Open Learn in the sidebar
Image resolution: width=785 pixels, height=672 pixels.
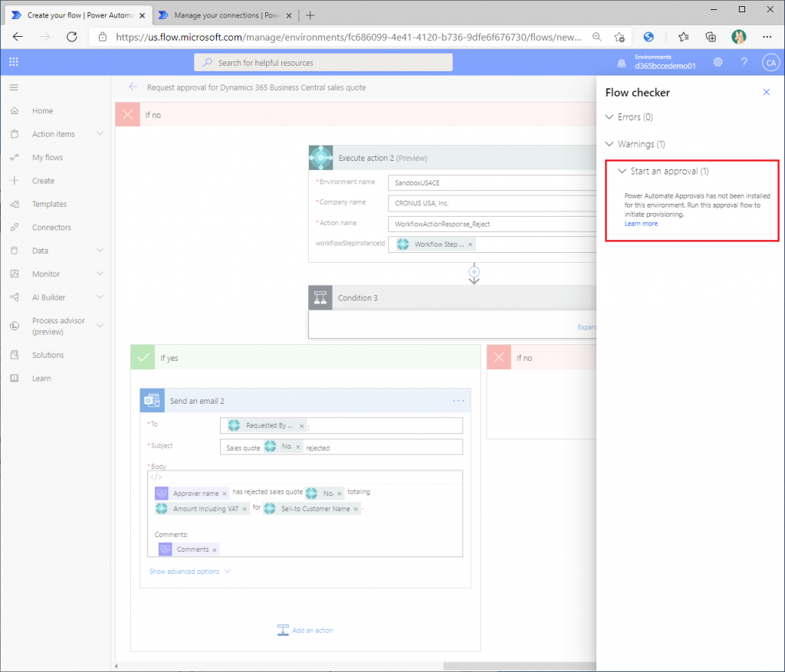[41, 379]
